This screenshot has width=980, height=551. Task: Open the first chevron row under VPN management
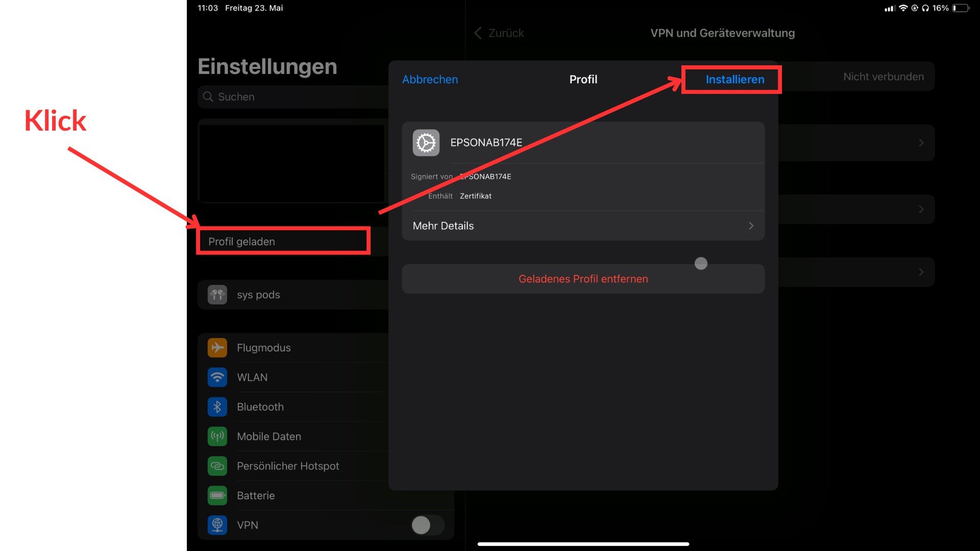pyautogui.click(x=921, y=143)
